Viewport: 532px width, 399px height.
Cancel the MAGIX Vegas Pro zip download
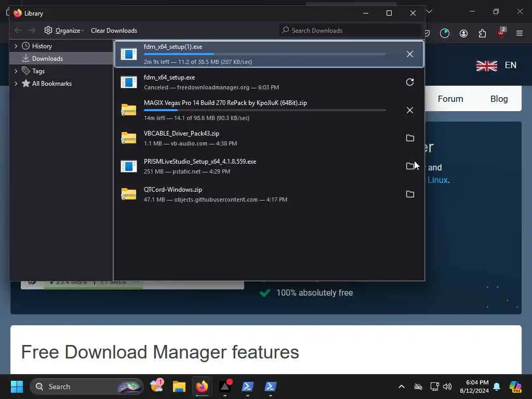click(x=410, y=110)
